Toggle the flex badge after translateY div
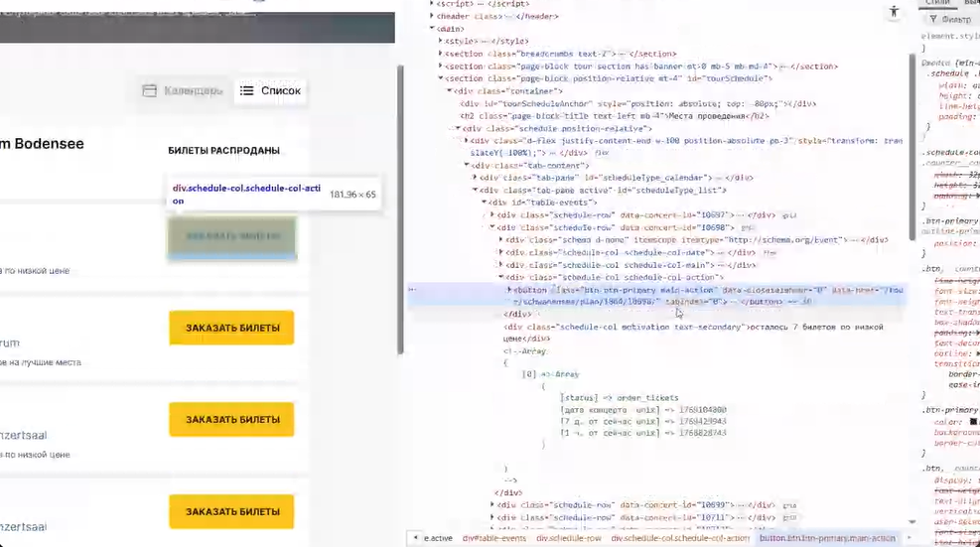The image size is (980, 547). tap(602, 153)
